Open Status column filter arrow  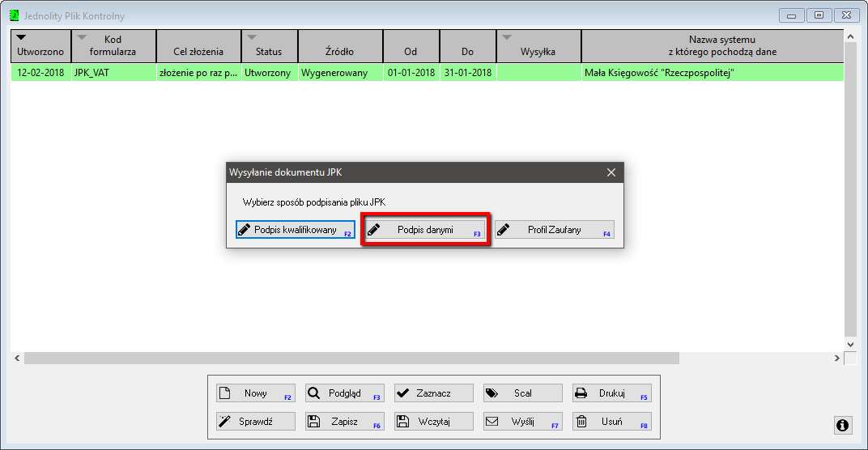(x=252, y=37)
